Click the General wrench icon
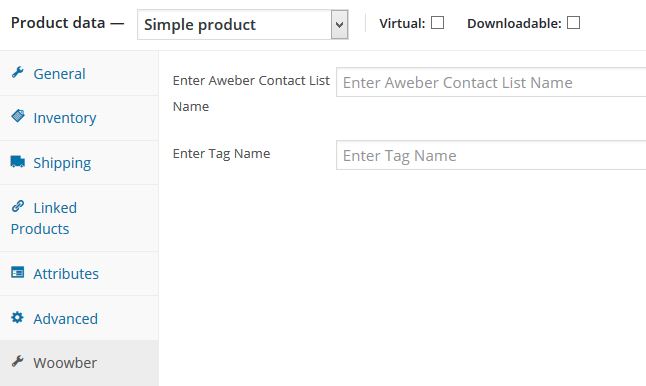Image resolution: width=646 pixels, height=386 pixels. 17,73
